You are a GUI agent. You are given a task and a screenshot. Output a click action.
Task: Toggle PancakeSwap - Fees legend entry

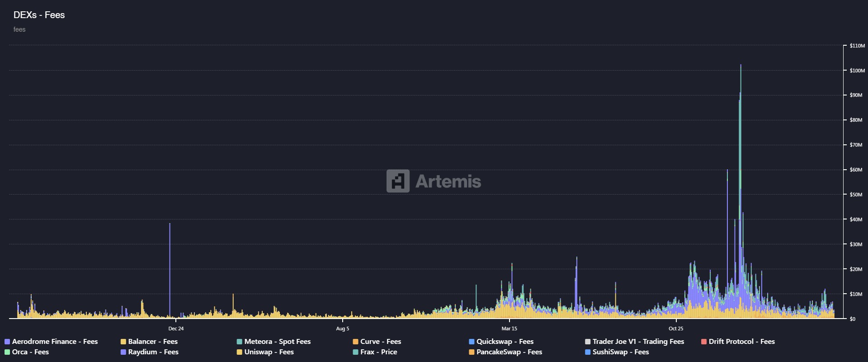pos(505,352)
